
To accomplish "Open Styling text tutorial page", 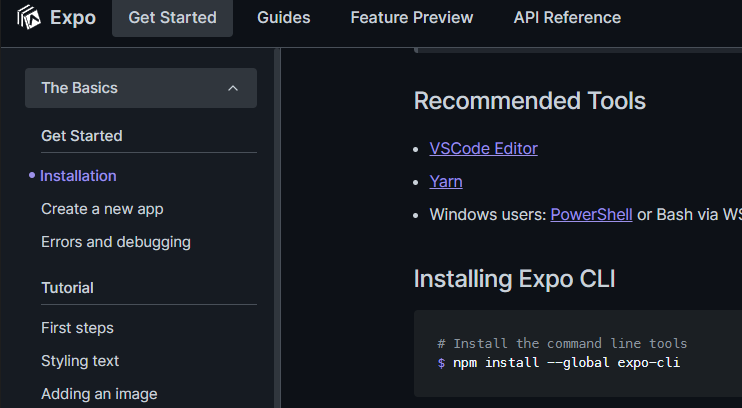I will click(x=80, y=361).
